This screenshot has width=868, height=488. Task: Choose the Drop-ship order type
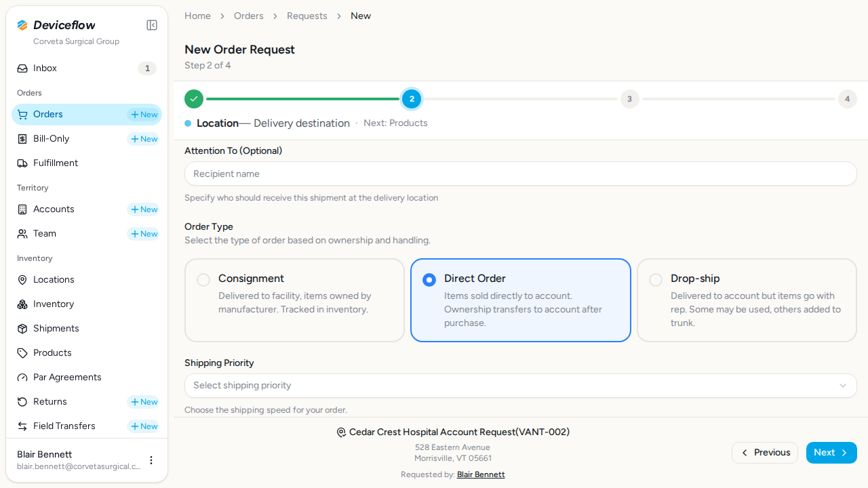click(x=747, y=300)
